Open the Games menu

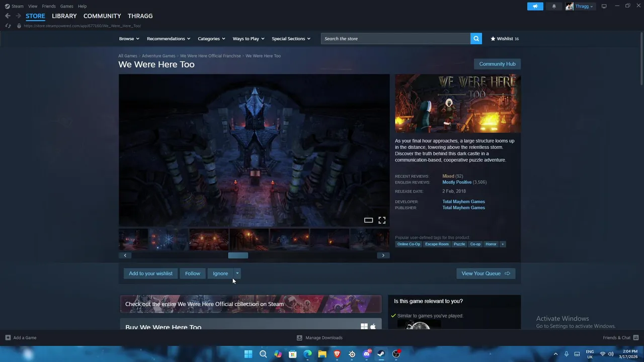click(x=66, y=7)
